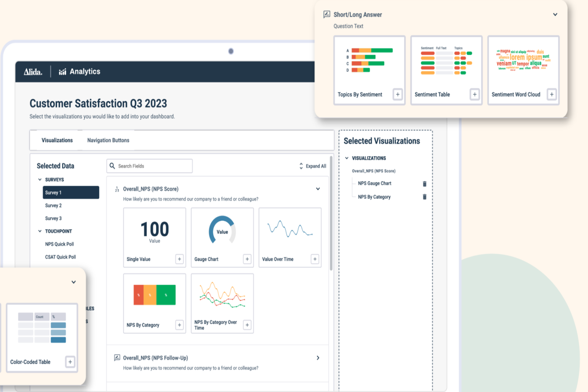588x392 pixels.
Task: Switch to the Visualizations tab
Action: coord(57,140)
